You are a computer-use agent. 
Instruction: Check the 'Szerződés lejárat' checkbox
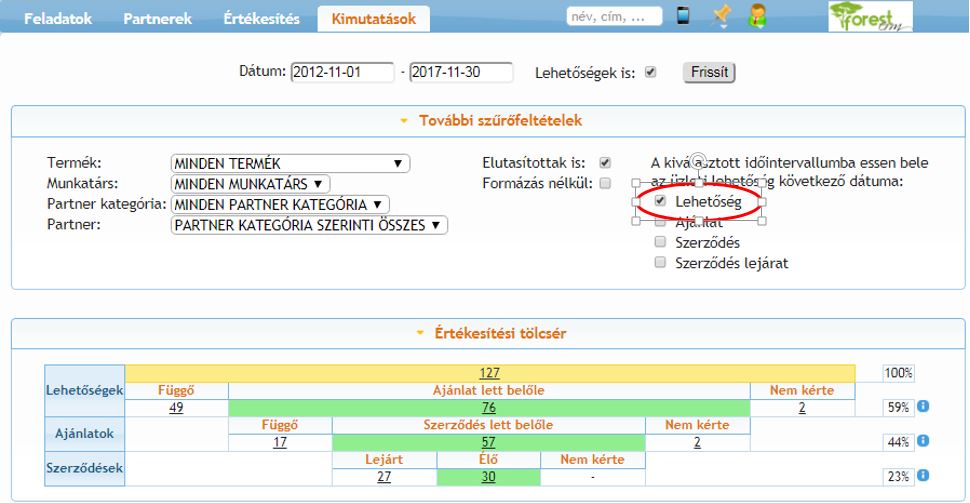[660, 263]
